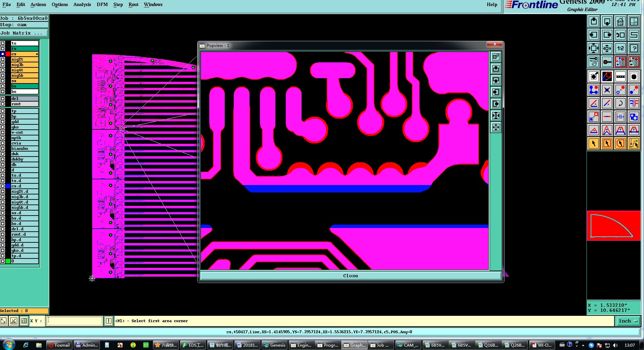Click the blue color swatch of layer cs.d
644x350 pixels.
click(8, 186)
